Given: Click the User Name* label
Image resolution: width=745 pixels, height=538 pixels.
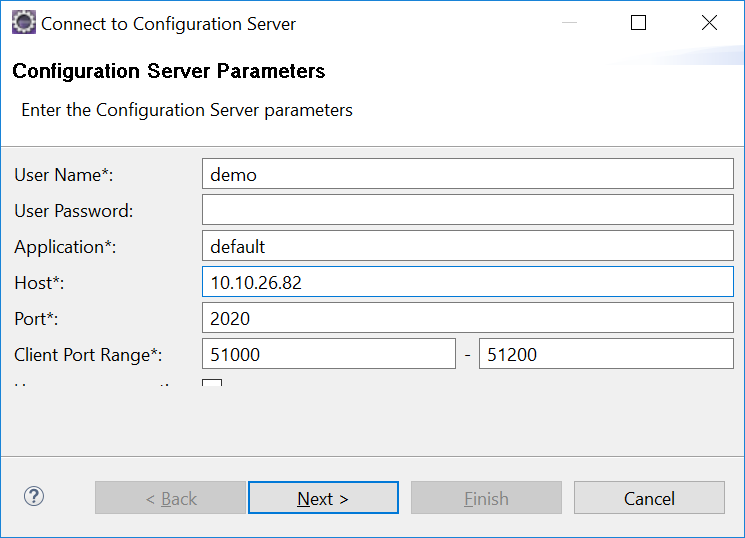Looking at the screenshot, I should (x=64, y=175).
